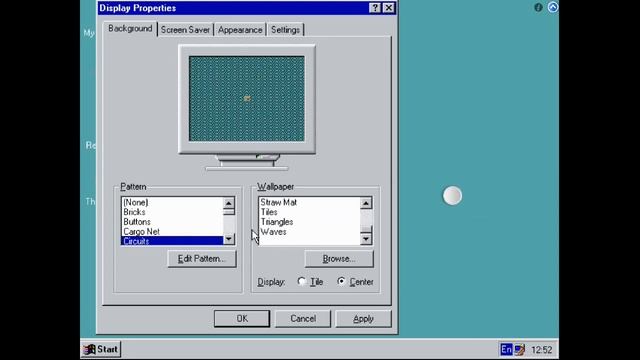The image size is (640, 360).
Task: Open the Settings tab
Action: (x=285, y=30)
